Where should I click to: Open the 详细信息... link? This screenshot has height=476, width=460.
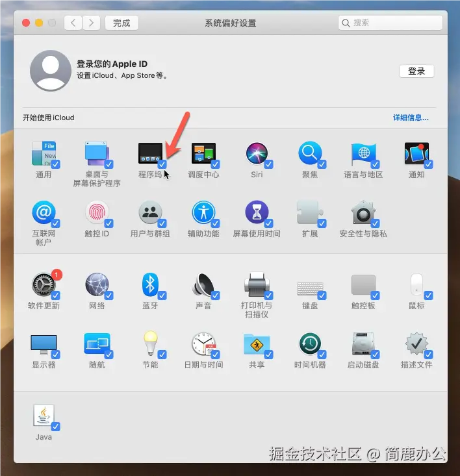(411, 118)
